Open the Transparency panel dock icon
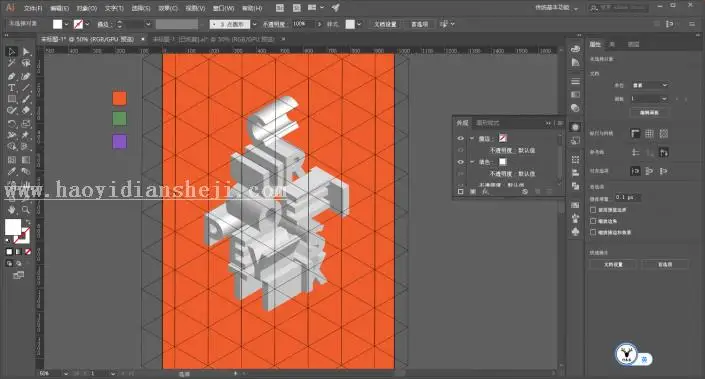The width and height of the screenshot is (705, 379). pyautogui.click(x=576, y=108)
